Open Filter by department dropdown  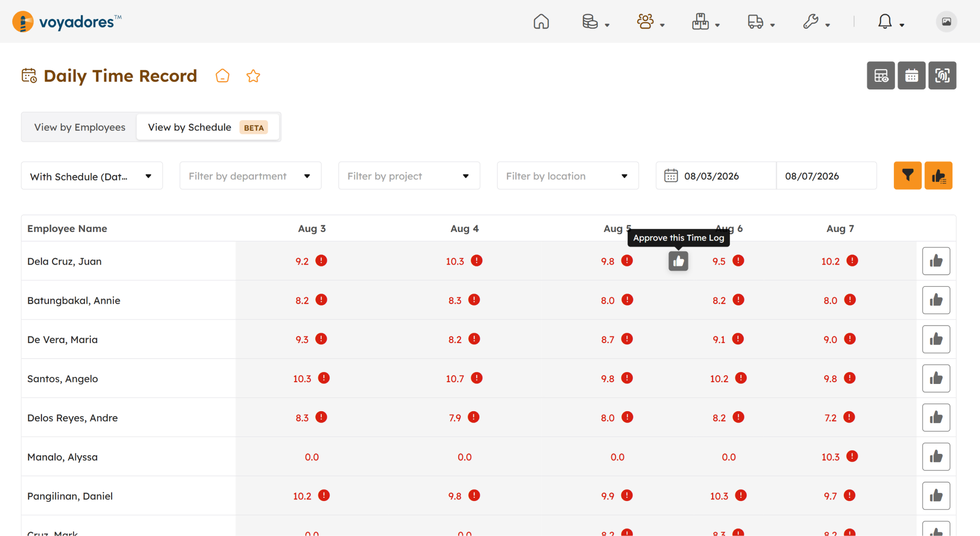pyautogui.click(x=250, y=176)
